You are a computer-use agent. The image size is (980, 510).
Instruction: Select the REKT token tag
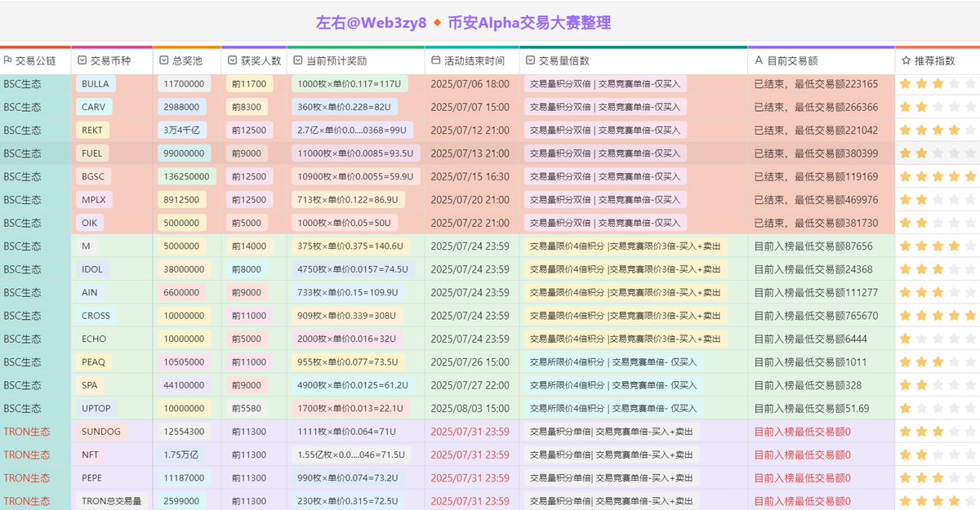(x=92, y=130)
